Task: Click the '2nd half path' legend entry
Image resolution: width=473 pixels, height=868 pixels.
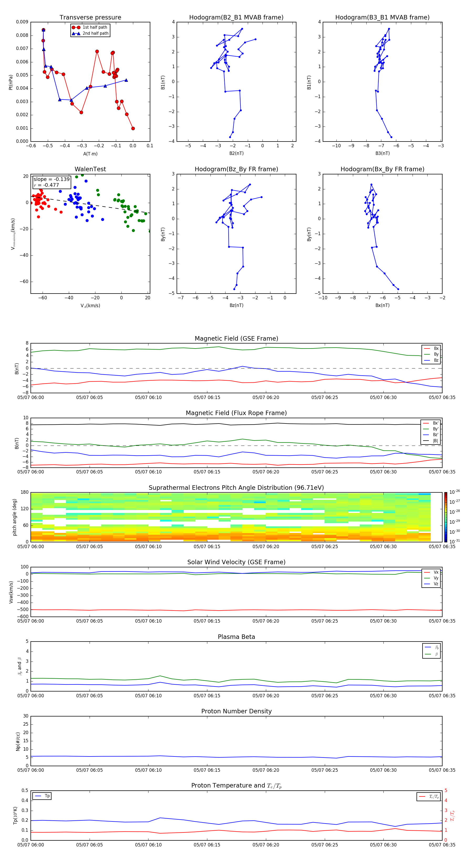Action: 90,33
